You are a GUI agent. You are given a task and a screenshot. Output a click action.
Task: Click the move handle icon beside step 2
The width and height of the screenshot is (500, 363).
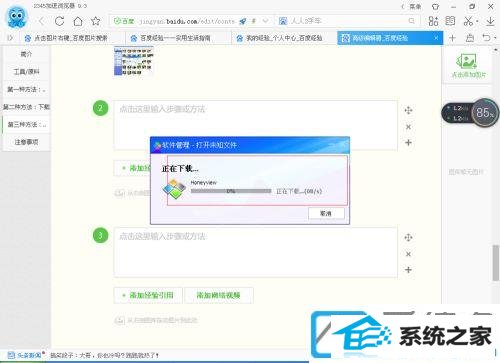pyautogui.click(x=408, y=110)
